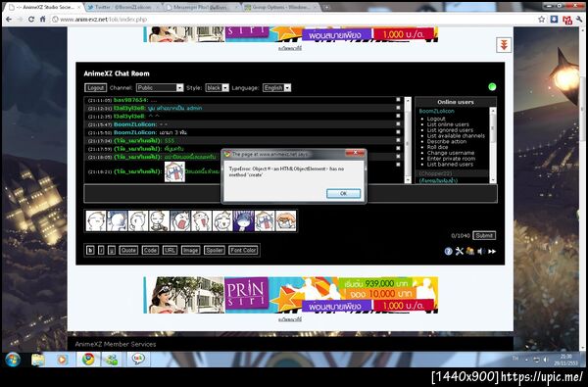Switch to the Twitter browser tab

coord(123,7)
